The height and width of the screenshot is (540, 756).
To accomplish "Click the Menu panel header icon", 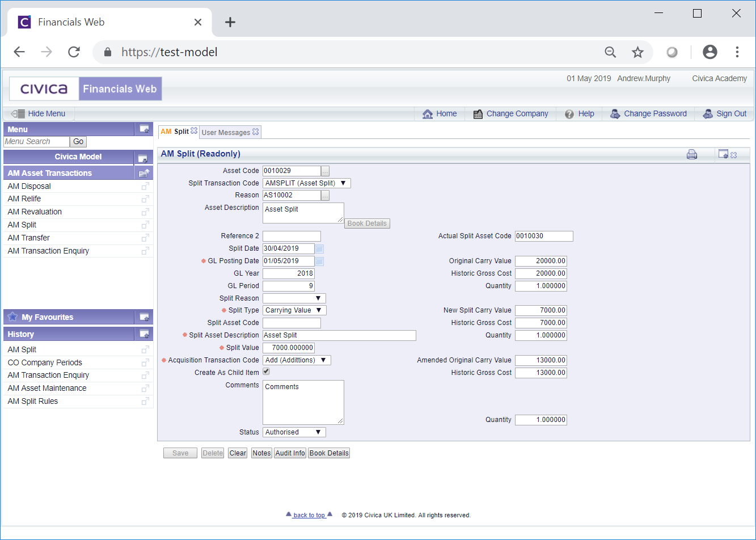I will (145, 129).
